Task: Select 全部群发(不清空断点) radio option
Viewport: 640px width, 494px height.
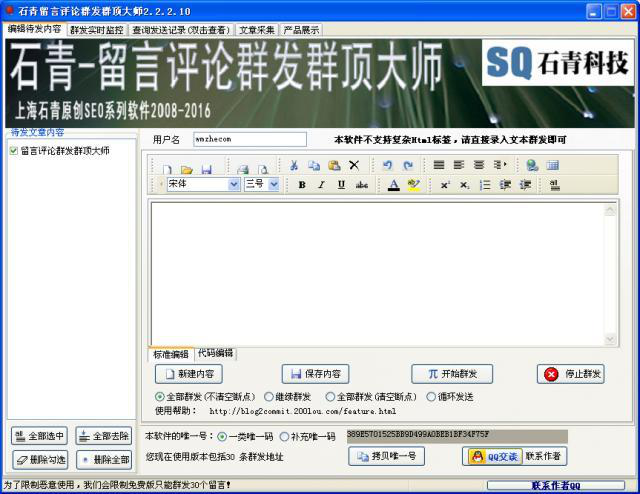Action: pos(159,396)
